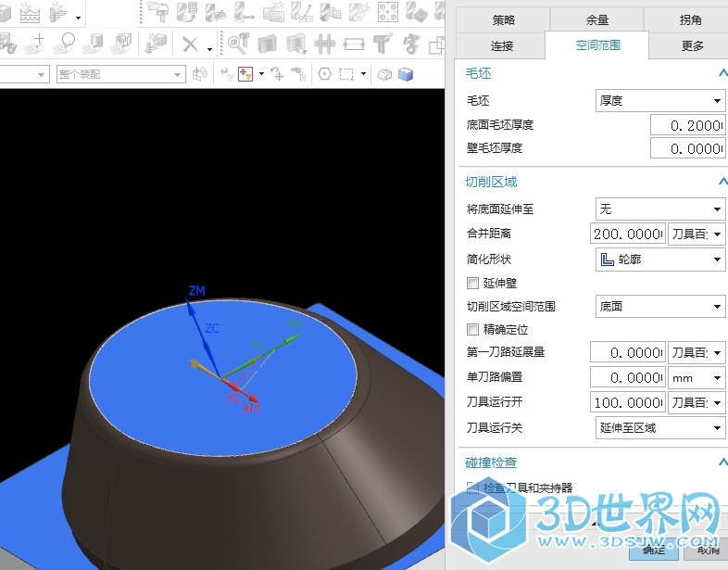Screen dimensions: 728x570
Task: Open the dropdown arrow beside the X icon
Action: [x=210, y=48]
